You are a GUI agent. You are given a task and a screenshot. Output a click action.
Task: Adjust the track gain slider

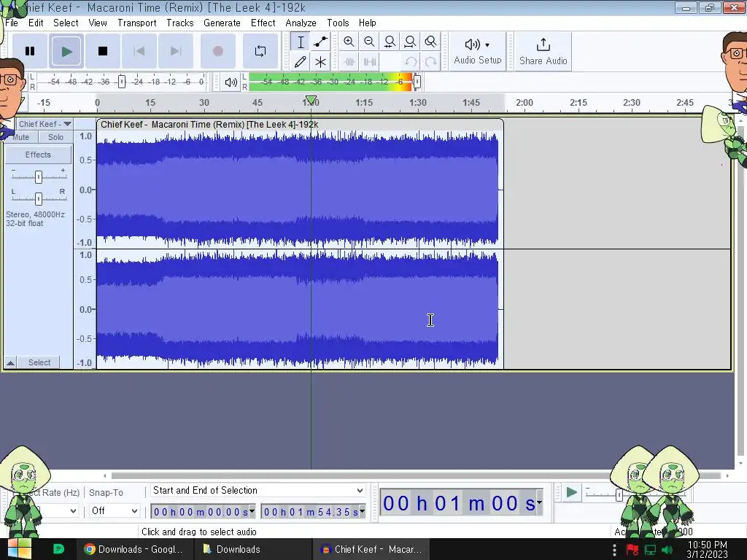point(39,176)
